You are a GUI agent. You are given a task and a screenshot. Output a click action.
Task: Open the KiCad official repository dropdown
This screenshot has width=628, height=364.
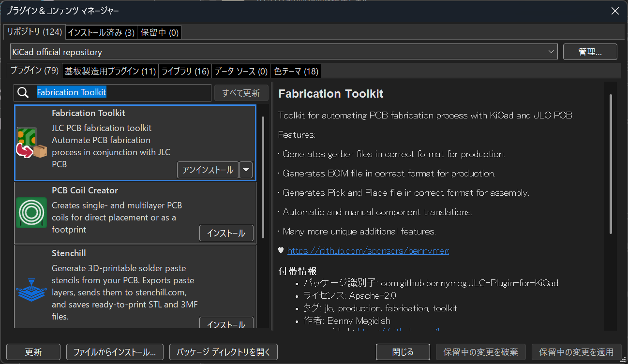pos(284,52)
